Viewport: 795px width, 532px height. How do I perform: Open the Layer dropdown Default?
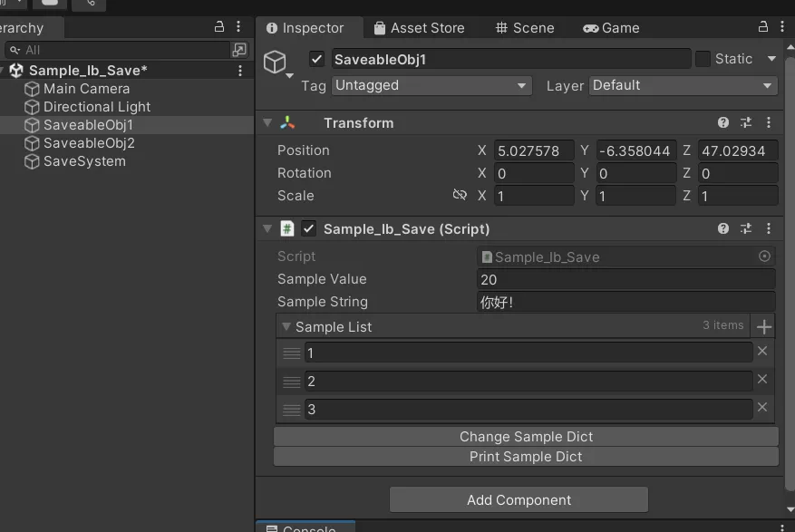tap(683, 85)
